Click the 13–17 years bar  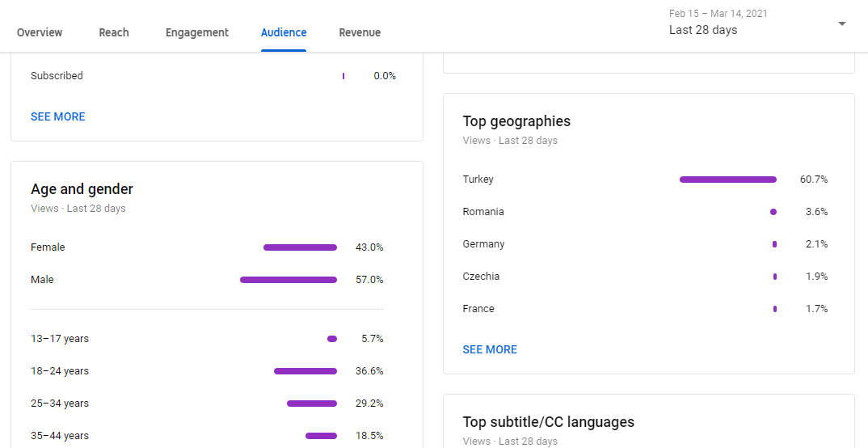click(x=332, y=339)
